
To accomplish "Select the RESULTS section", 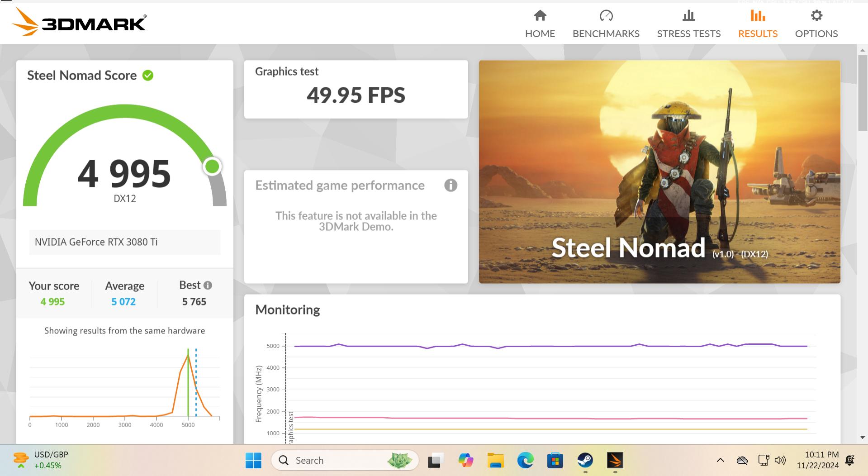I will tap(758, 24).
